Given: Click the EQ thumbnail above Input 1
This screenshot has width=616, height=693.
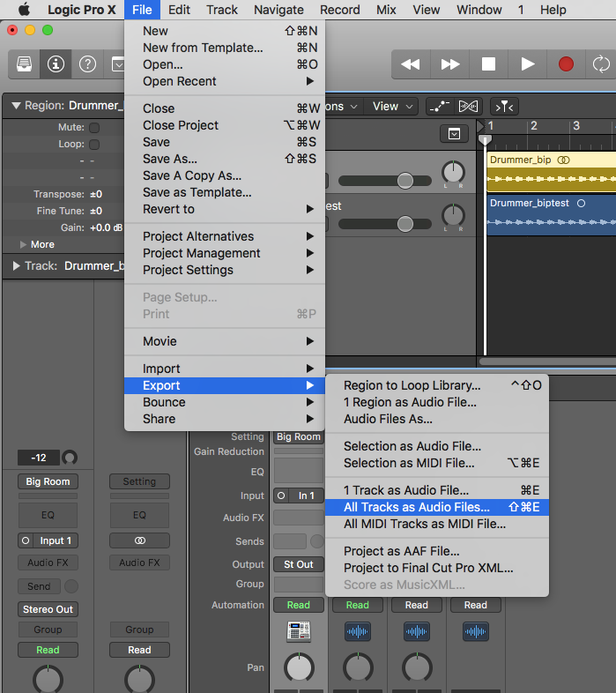Looking at the screenshot, I should click(x=48, y=515).
